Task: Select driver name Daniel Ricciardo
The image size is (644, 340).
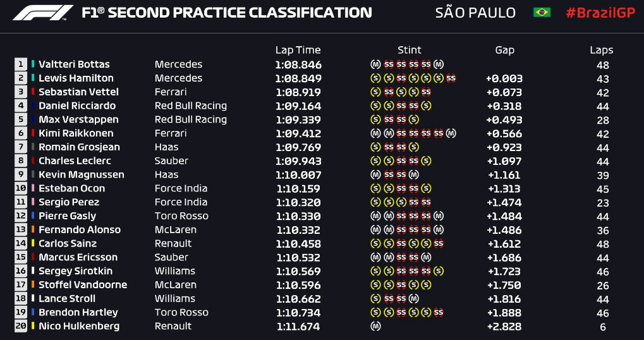Action: [76, 106]
